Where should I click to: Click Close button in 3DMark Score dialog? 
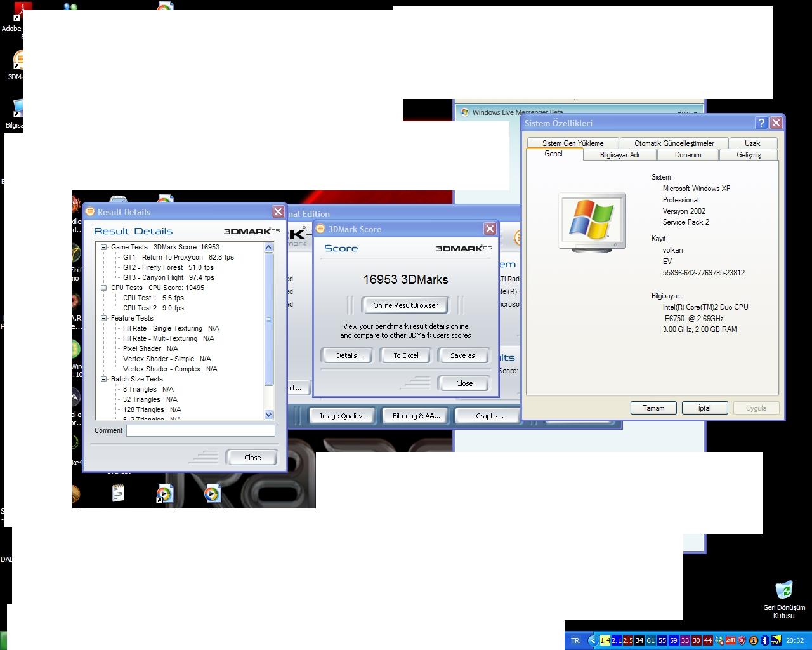tap(464, 383)
